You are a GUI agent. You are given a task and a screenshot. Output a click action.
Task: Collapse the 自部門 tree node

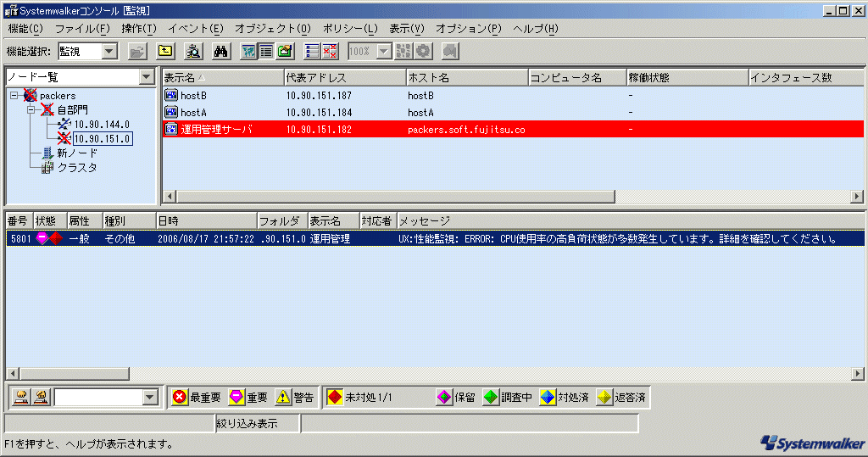(x=31, y=109)
